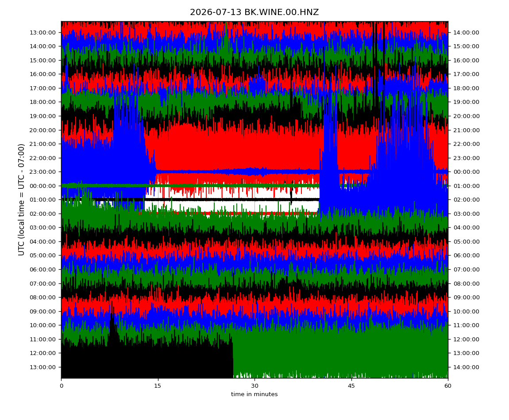Click the 60 minute x-axis tick
Viewport: 509px width, 420px height.
click(x=448, y=386)
